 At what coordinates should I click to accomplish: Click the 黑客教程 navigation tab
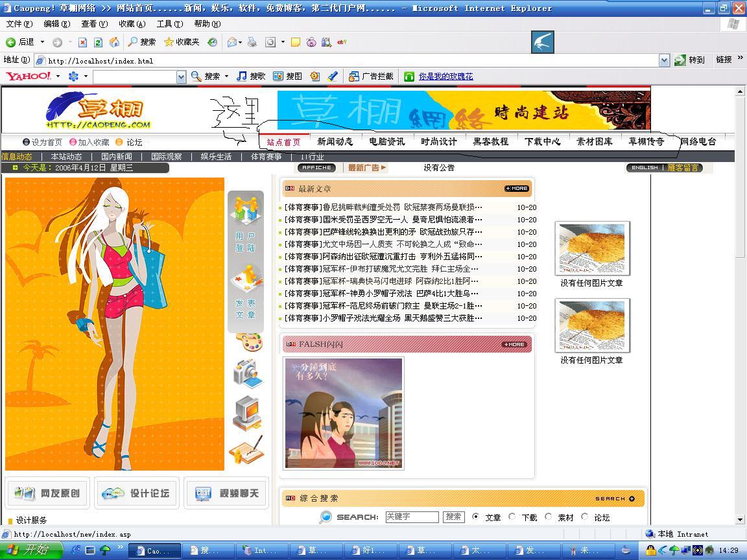491,141
